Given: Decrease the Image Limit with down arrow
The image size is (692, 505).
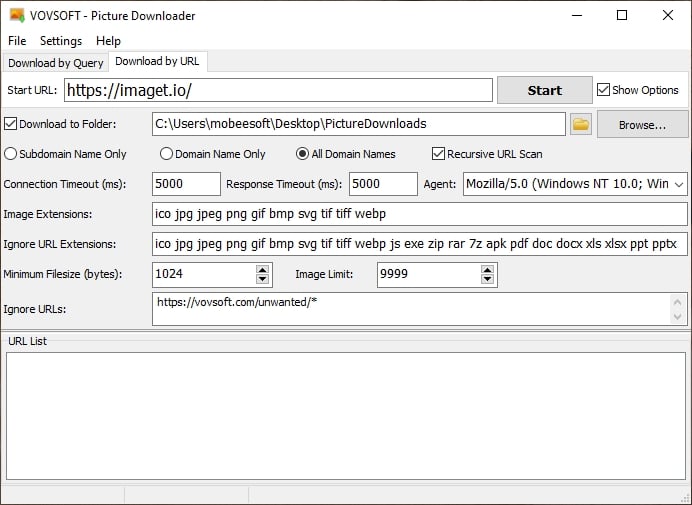Looking at the screenshot, I should pos(487,279).
